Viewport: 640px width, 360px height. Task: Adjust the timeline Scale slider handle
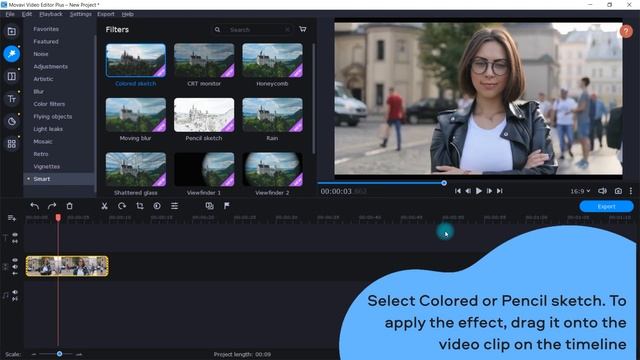(x=60, y=354)
